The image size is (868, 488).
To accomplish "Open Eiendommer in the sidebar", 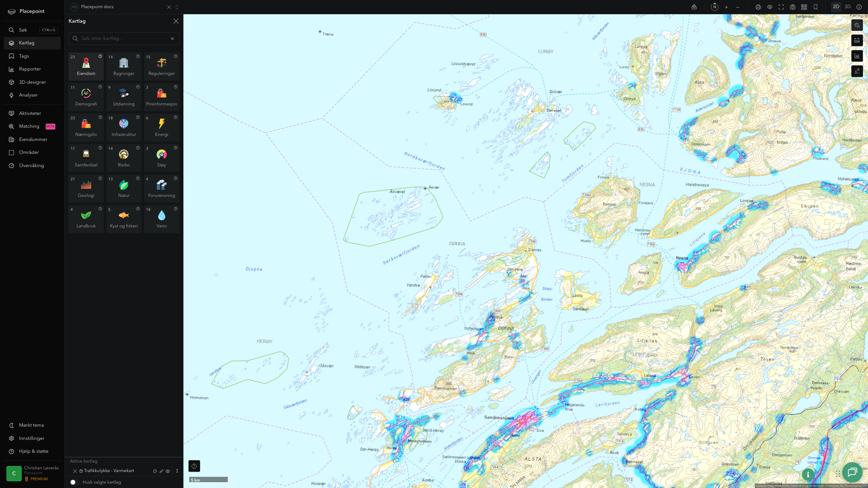I will pyautogui.click(x=32, y=139).
